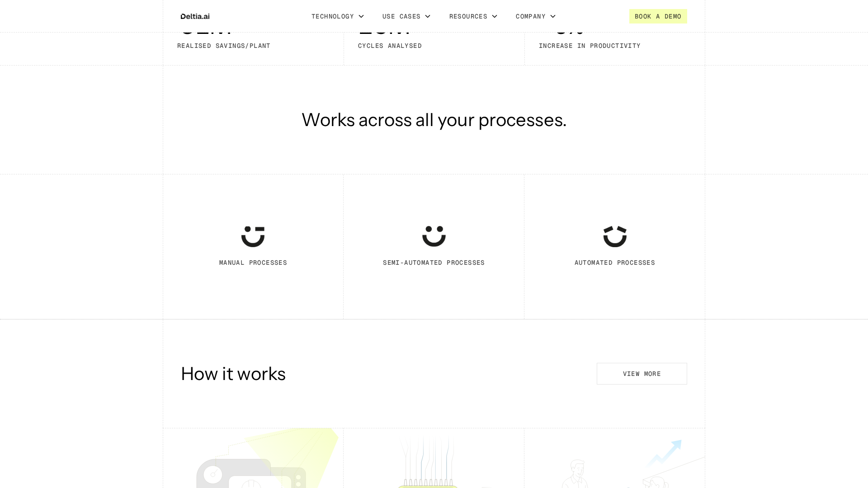Viewport: 868px width, 488px height.
Task: Expand the Resources chevron arrow
Action: tap(495, 16)
